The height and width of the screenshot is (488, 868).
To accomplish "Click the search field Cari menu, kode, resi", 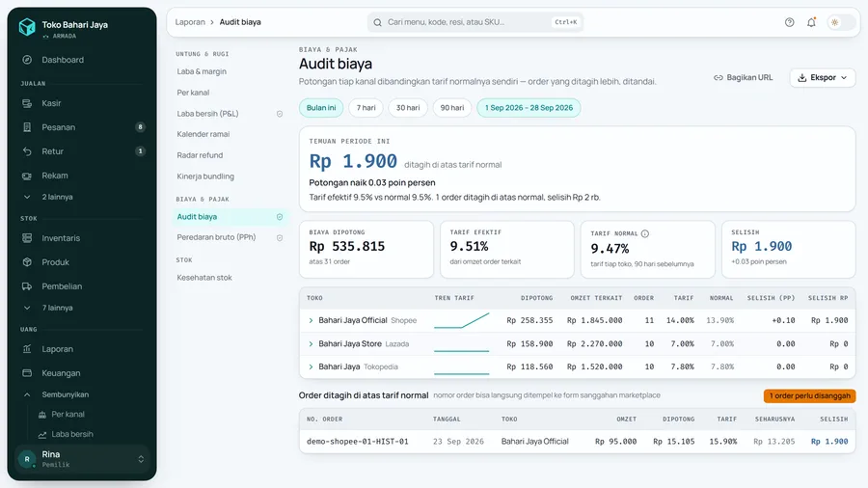I will pos(475,22).
